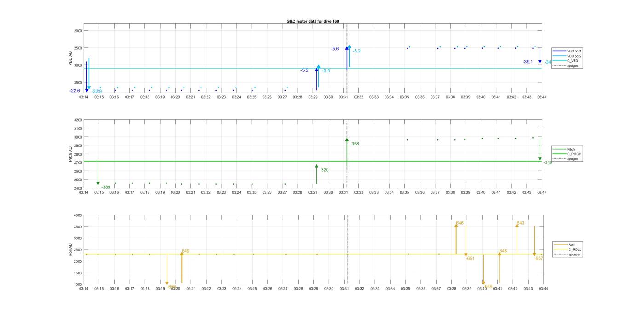Viewport: 644px width, 319px height.
Task: Click the title "G&C motor data for dive 169"
Action: tap(312, 21)
